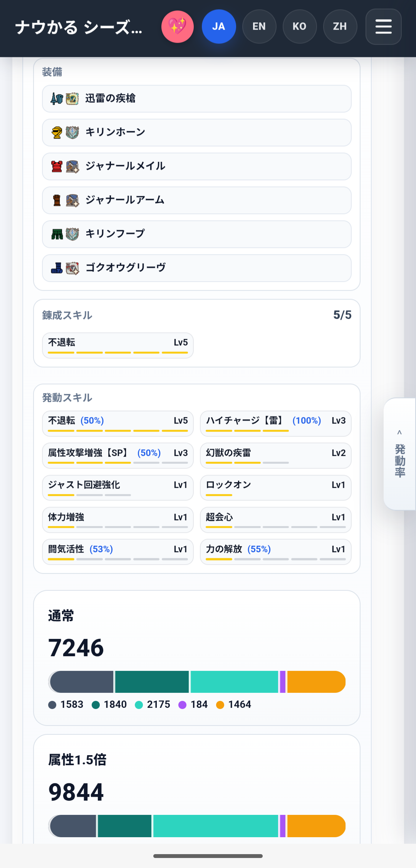Tap the pink sparkling heart icon
This screenshot has width=416, height=868.
[x=178, y=27]
